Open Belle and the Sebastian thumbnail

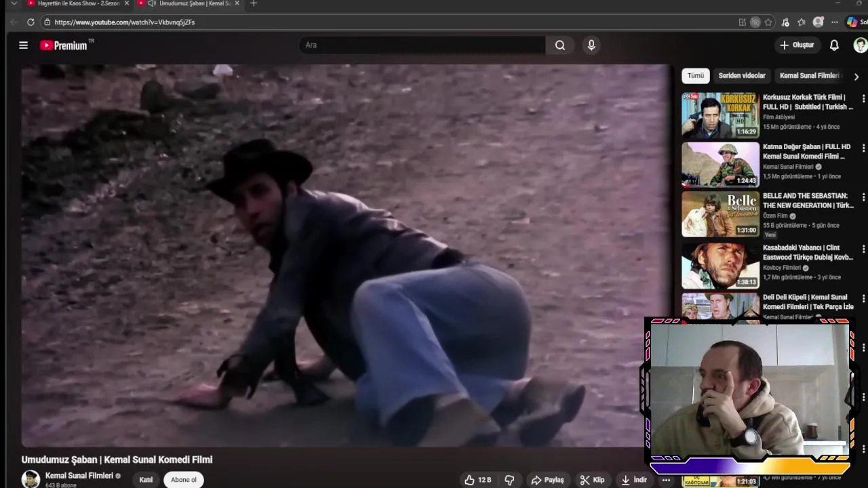(720, 213)
